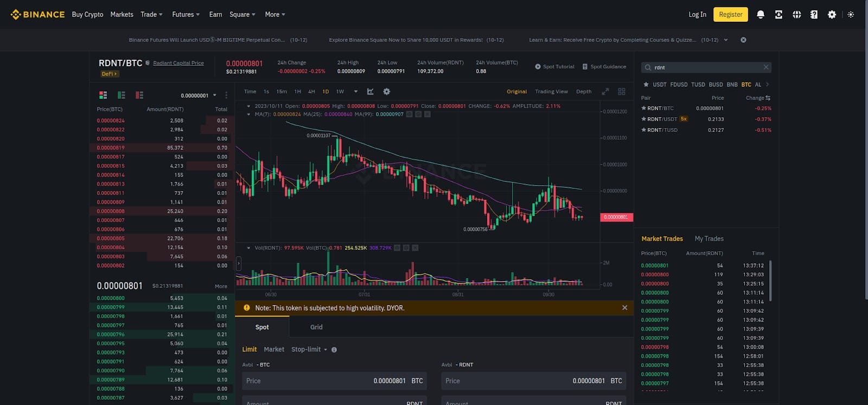Image resolution: width=868 pixels, height=405 pixels.
Task: Switch to Depth chart
Action: pyautogui.click(x=584, y=91)
